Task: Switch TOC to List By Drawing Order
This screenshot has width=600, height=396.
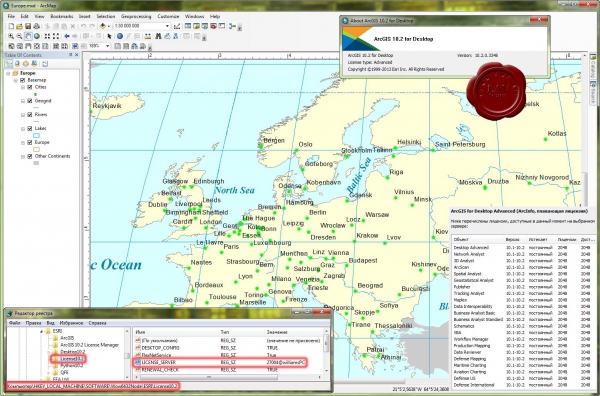Action: 8,64
